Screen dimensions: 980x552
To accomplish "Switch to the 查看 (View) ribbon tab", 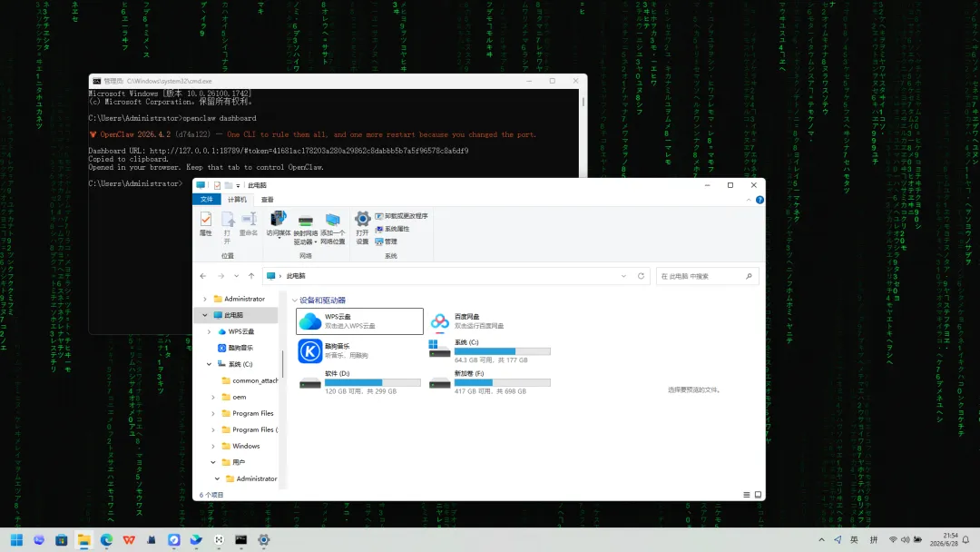I will point(268,200).
